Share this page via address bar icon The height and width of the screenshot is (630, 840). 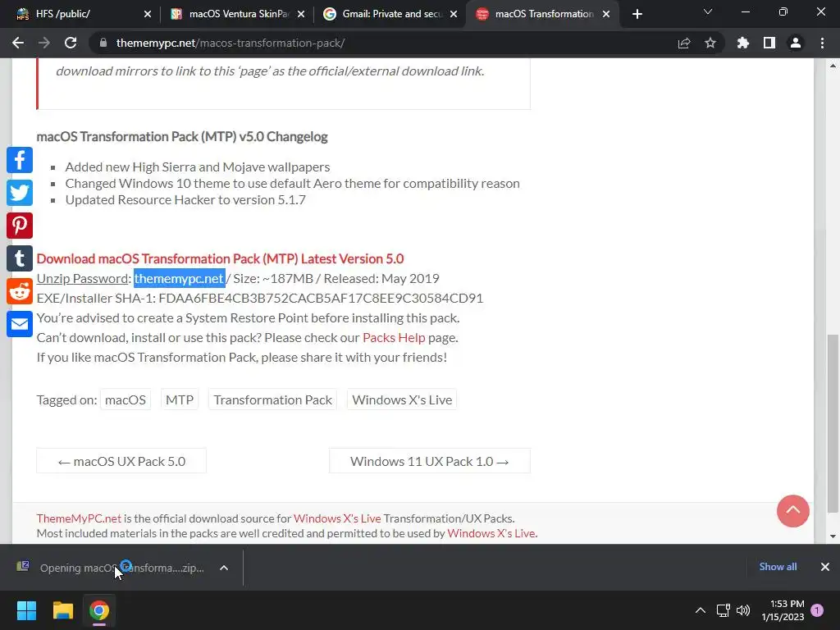[684, 43]
